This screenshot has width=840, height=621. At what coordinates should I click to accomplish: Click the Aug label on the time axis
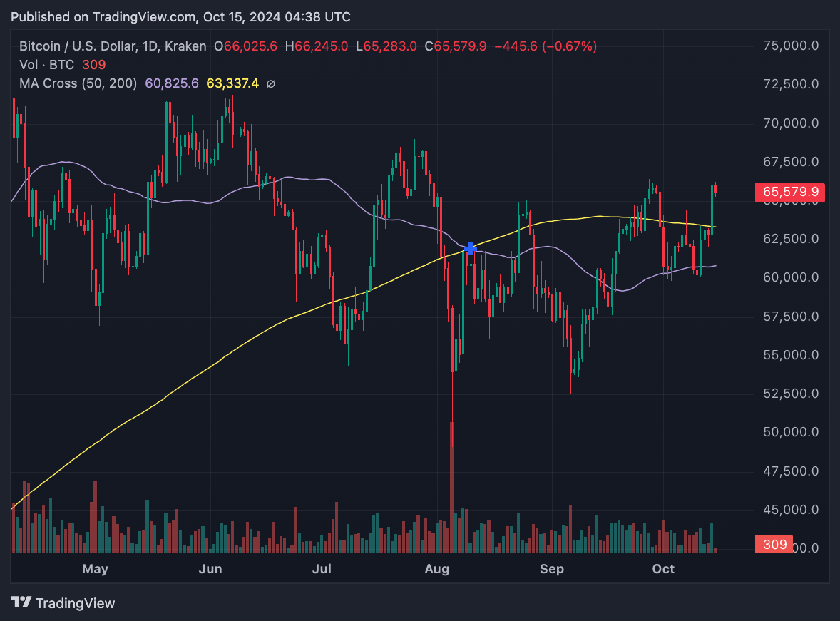[x=436, y=569]
